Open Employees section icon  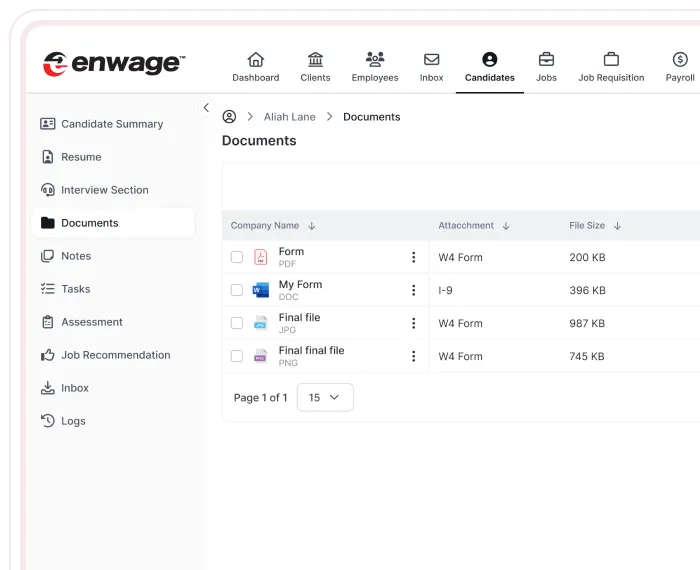(375, 60)
